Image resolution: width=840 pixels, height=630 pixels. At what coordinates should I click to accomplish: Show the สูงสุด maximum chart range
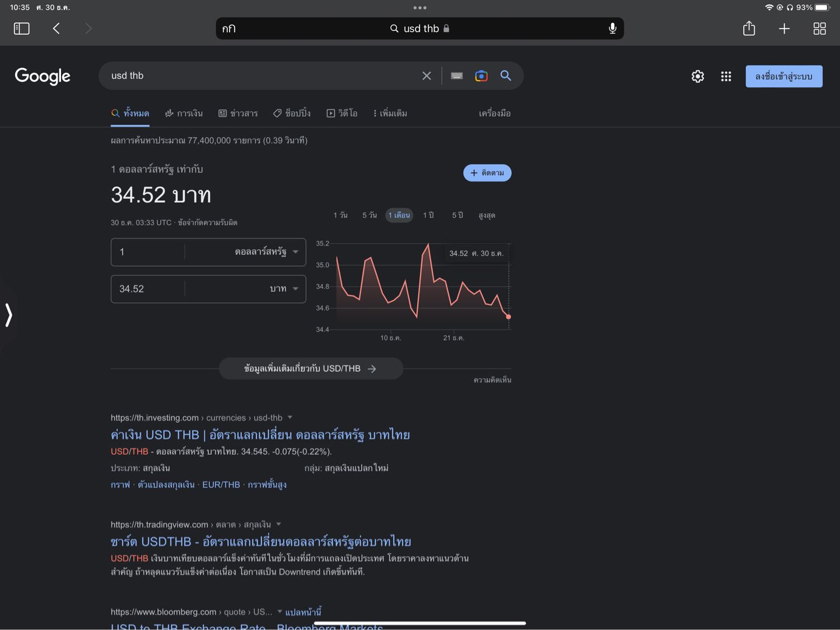pos(487,215)
